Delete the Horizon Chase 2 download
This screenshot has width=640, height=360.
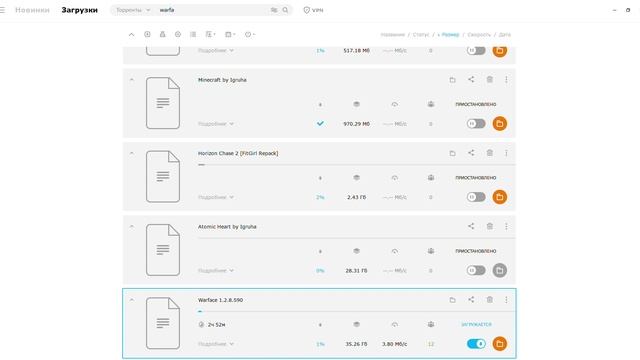[490, 153]
